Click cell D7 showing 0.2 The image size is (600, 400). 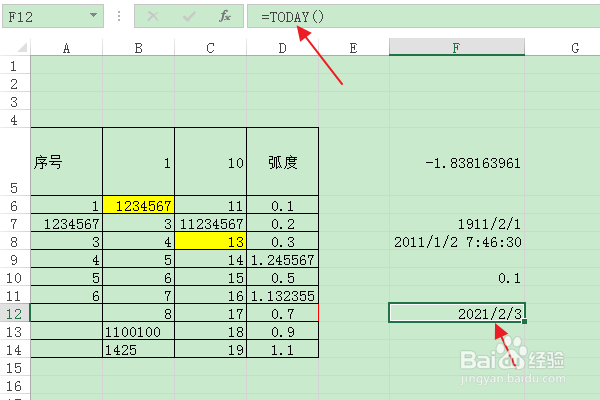click(282, 224)
